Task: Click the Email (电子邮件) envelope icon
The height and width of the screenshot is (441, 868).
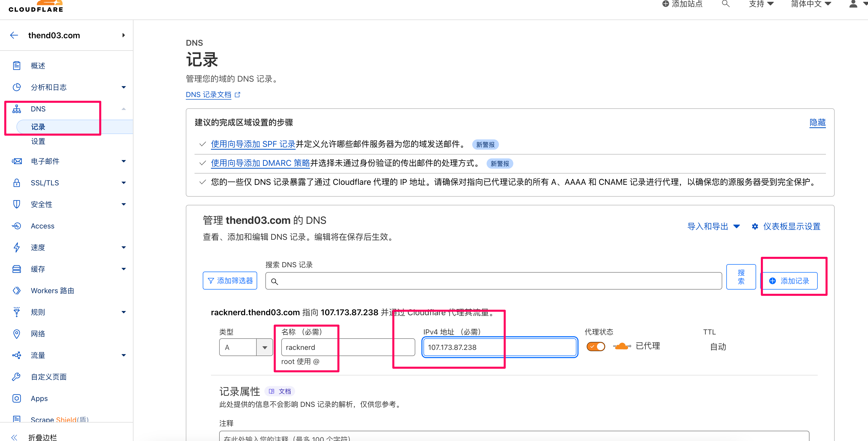Action: tap(16, 161)
